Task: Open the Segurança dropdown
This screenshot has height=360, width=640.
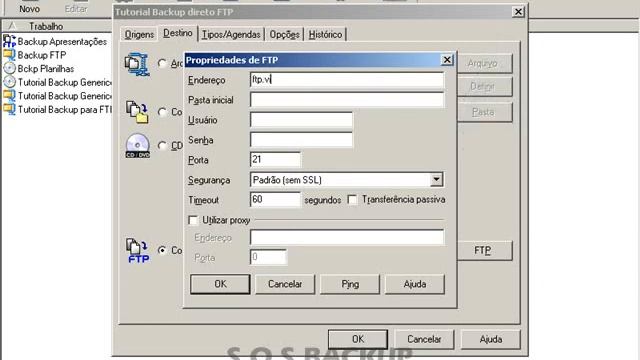Action: click(436, 180)
